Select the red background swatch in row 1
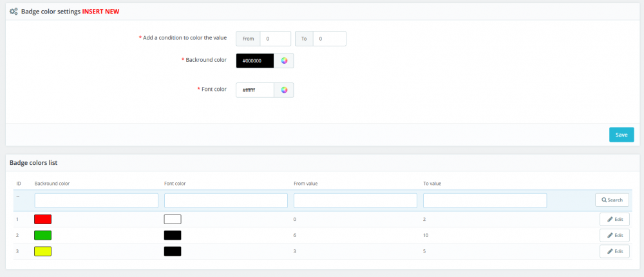The width and height of the screenshot is (644, 277). tap(43, 220)
